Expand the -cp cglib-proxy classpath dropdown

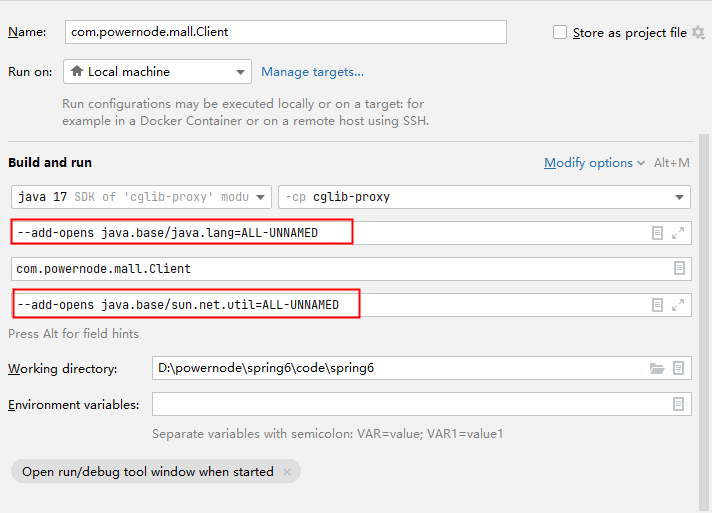pyautogui.click(x=484, y=197)
